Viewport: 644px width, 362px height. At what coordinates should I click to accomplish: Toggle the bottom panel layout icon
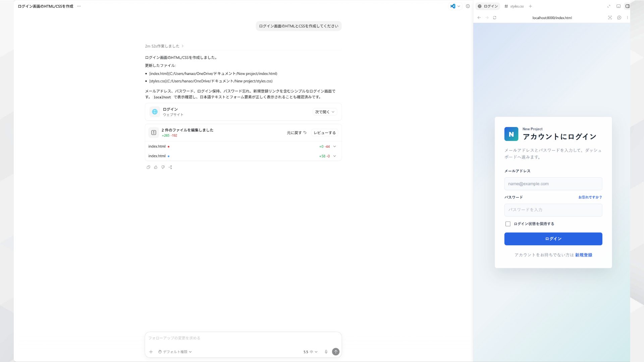click(x=619, y=6)
